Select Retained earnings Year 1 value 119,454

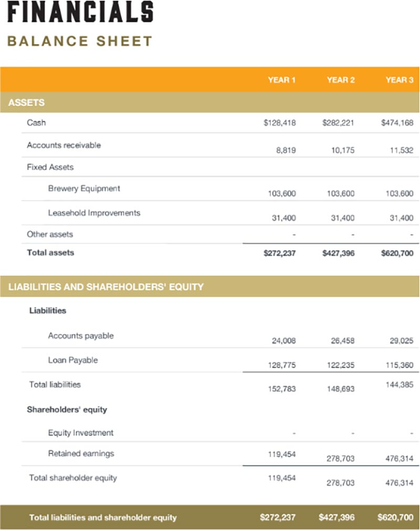pyautogui.click(x=282, y=454)
